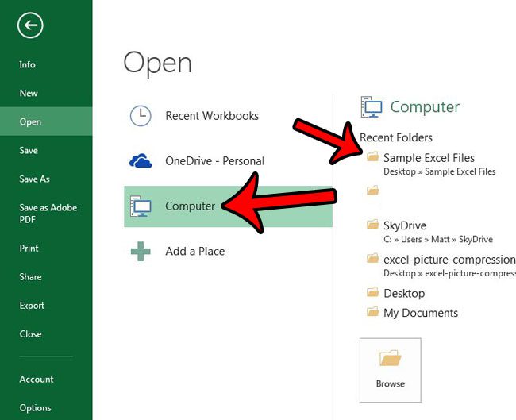Select Save as Adobe PDF
Screen dimensions: 516x420
click(x=48, y=214)
